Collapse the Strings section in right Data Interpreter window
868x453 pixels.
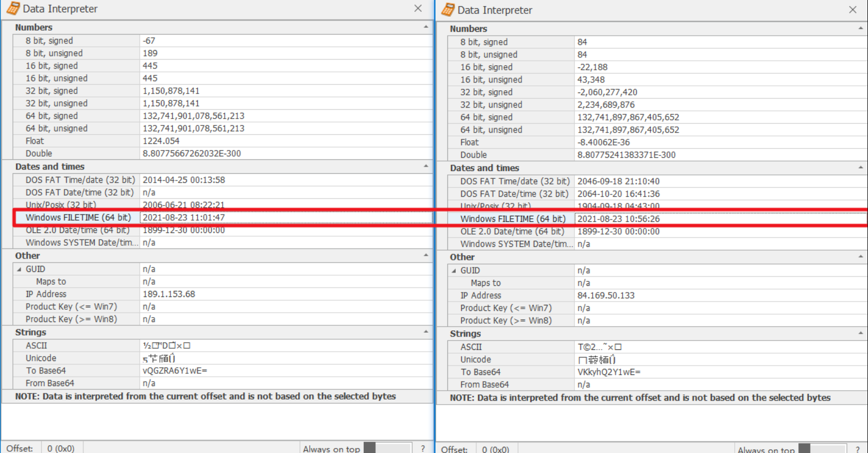pyautogui.click(x=860, y=333)
